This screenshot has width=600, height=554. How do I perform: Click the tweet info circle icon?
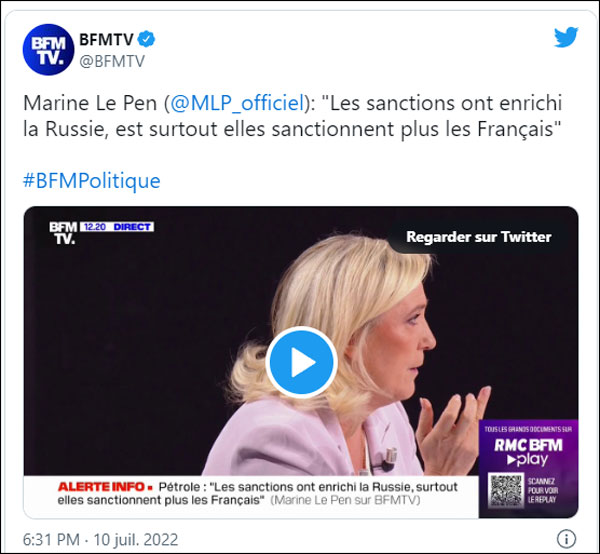566,539
